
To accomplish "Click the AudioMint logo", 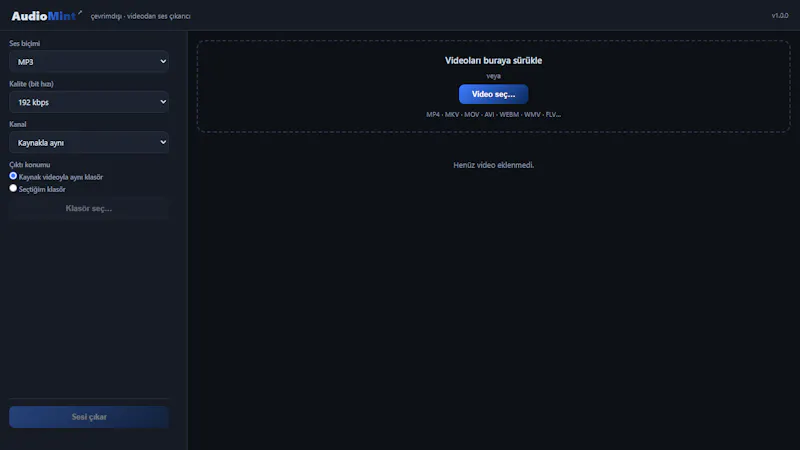I will pos(46,16).
